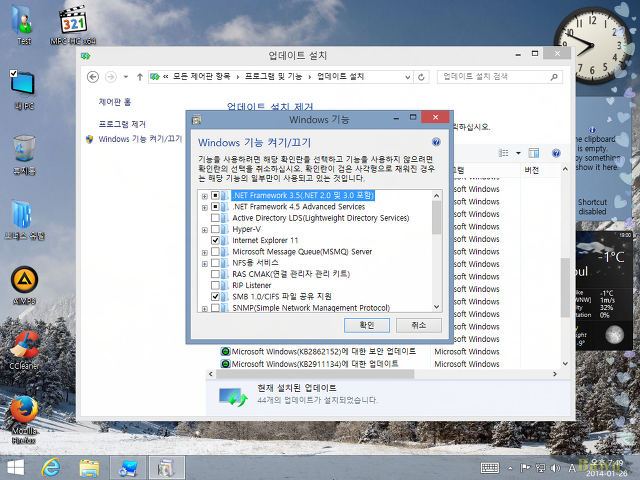This screenshot has width=640, height=480.
Task: Click the taskbar clock 2014-01-26
Action: [x=606, y=468]
